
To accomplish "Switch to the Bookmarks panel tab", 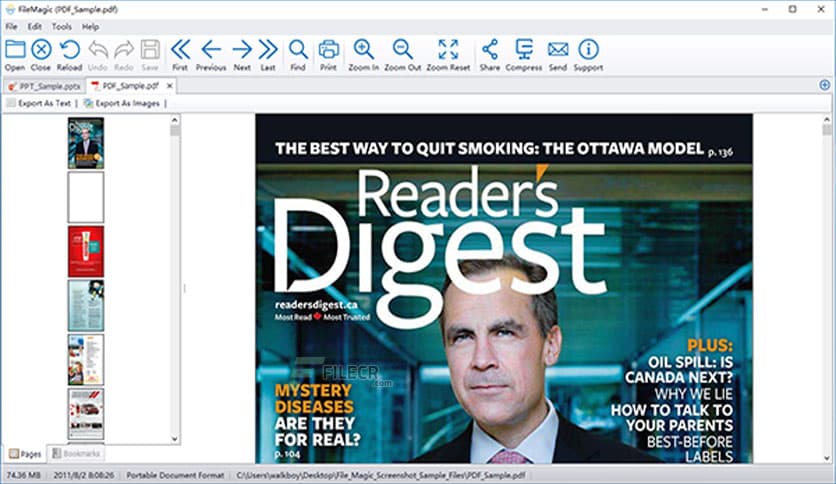I will coord(75,454).
